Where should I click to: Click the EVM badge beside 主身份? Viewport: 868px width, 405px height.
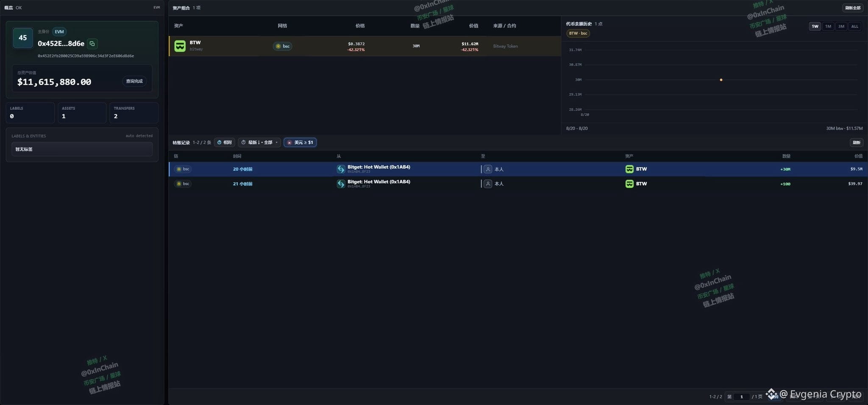tap(59, 31)
